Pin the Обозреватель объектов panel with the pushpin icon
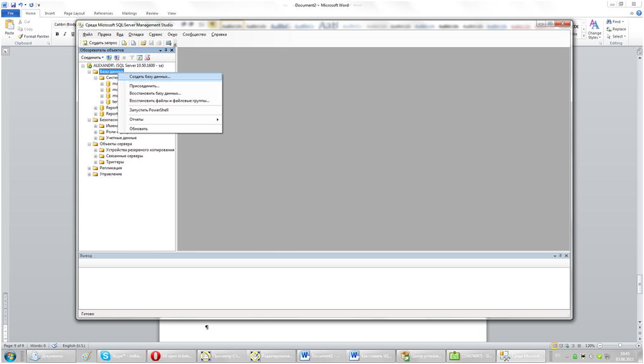 coord(166,50)
